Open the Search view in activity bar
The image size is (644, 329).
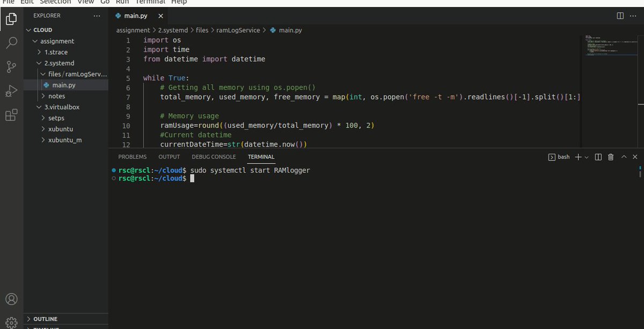tap(11, 43)
